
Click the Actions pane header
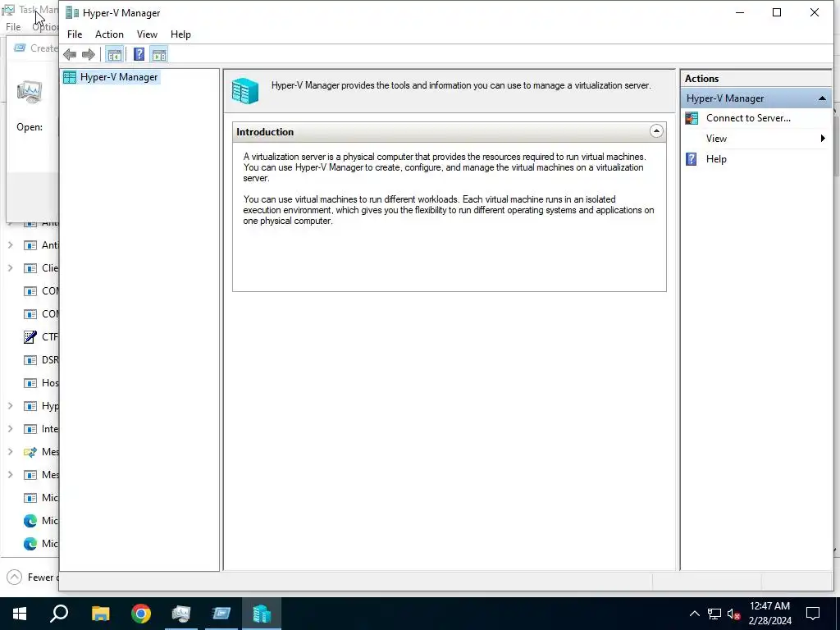click(x=702, y=78)
